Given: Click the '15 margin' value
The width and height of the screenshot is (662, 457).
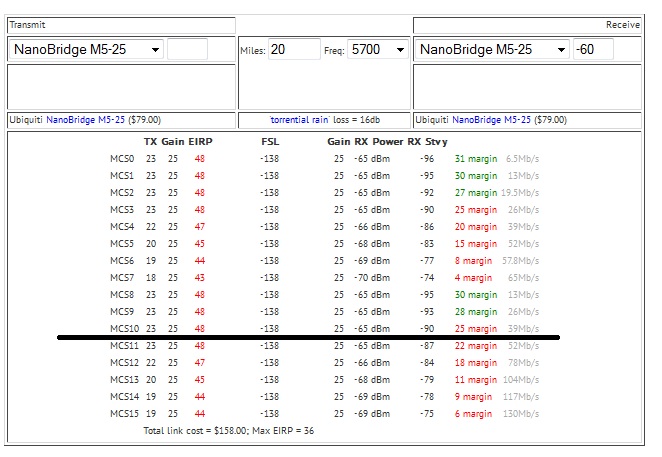Looking at the screenshot, I should point(476,244).
